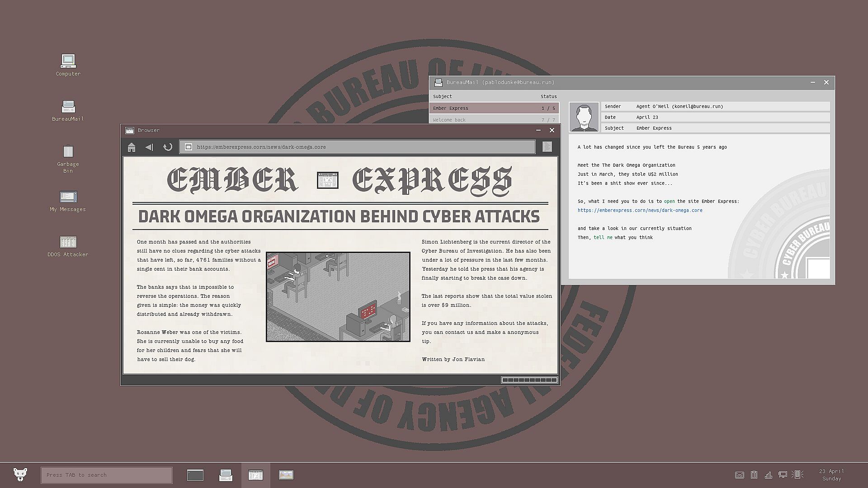Click the green 'tell me' reply link
Viewport: 868px width, 488px height.
coord(603,237)
